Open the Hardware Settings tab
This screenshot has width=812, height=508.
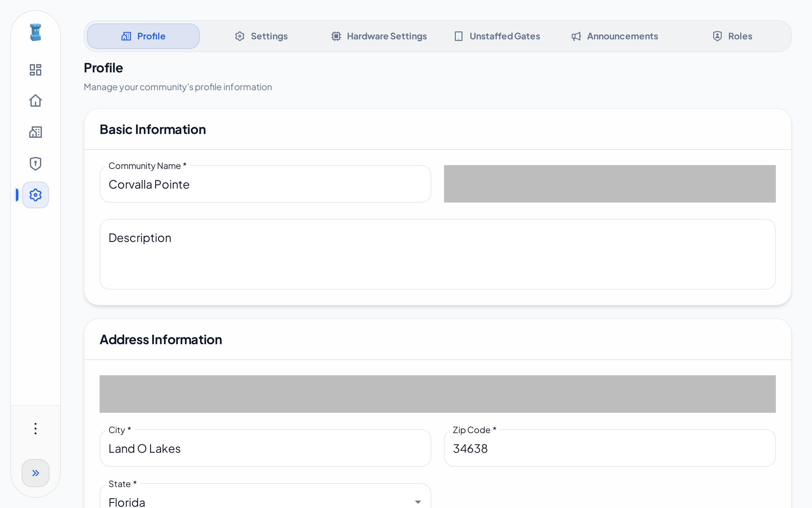(379, 36)
